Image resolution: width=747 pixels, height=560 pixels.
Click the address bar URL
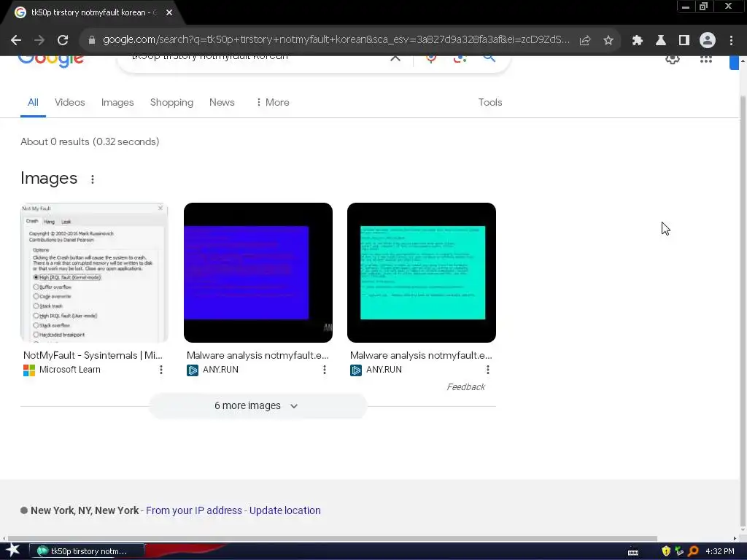tap(336, 40)
